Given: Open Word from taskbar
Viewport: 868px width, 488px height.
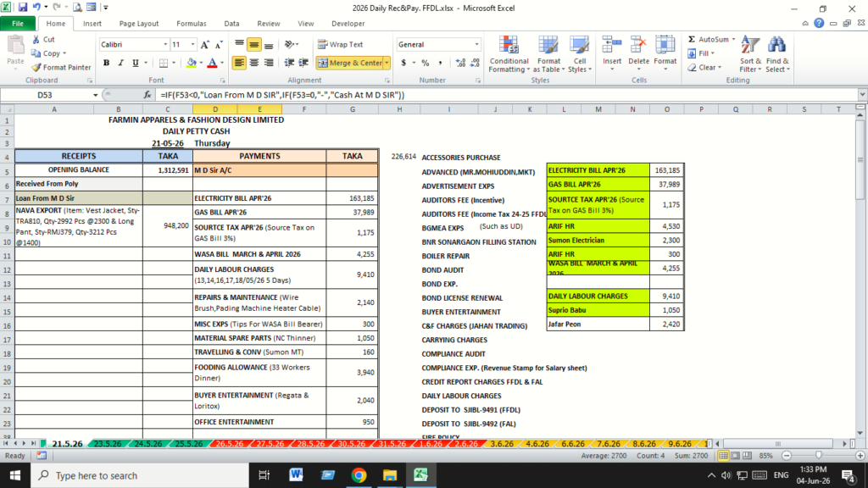Looking at the screenshot, I should tap(296, 475).
